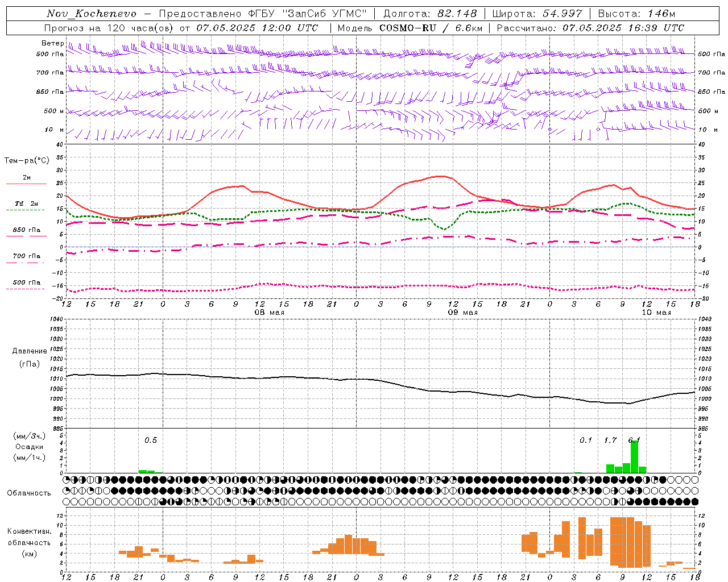
Task: Click the 0.1 precipitation value
Action: [586, 440]
